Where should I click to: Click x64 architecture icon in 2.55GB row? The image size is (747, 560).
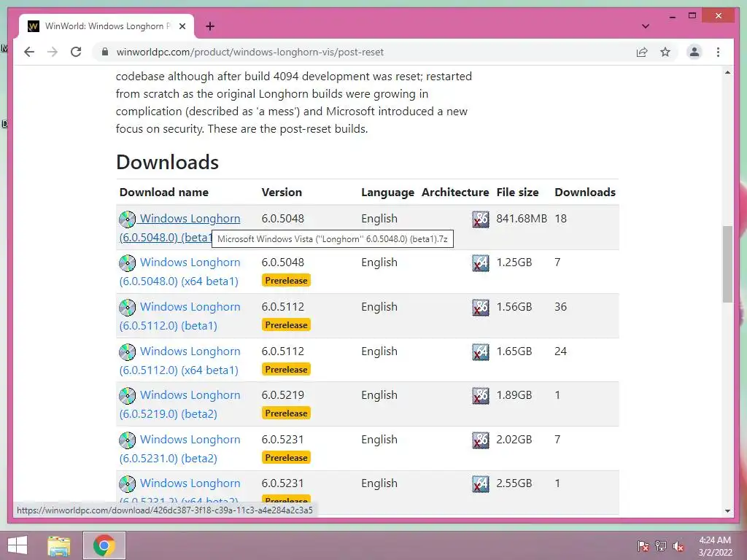tap(480, 484)
